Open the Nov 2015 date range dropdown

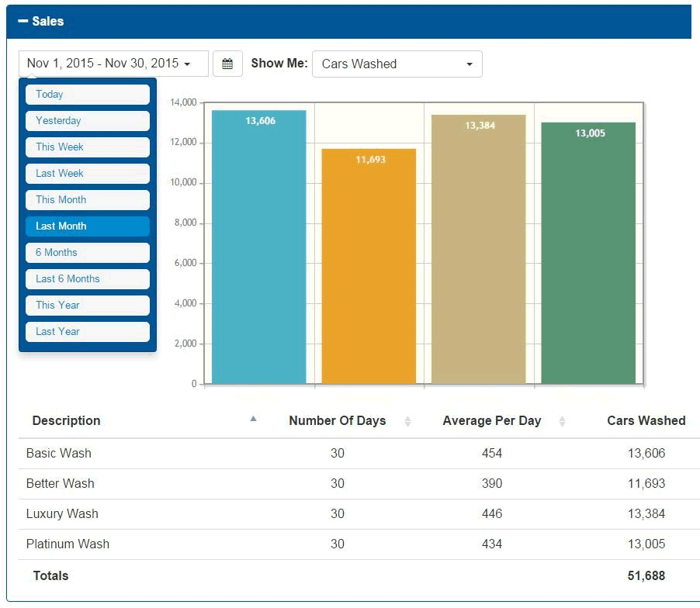tap(113, 64)
